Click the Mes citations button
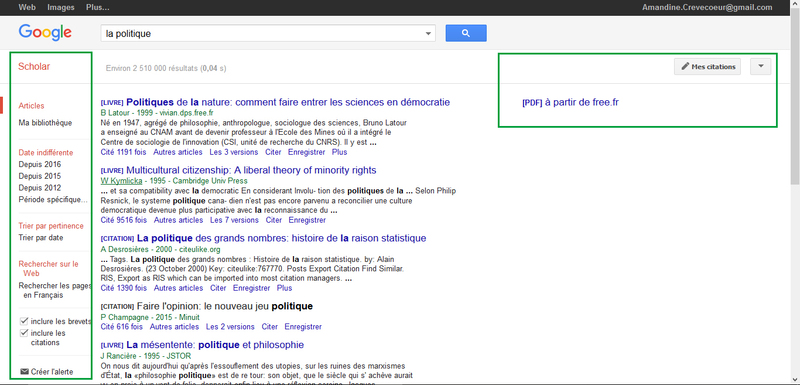Screen dimensions: 800x385 pyautogui.click(x=707, y=66)
